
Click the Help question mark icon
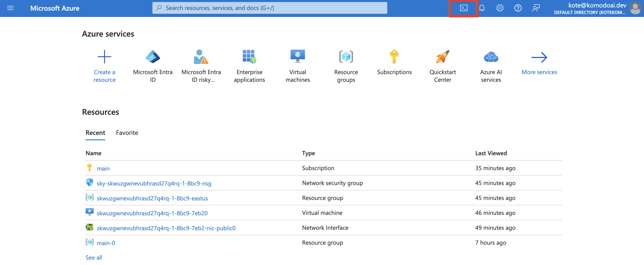pyautogui.click(x=518, y=8)
